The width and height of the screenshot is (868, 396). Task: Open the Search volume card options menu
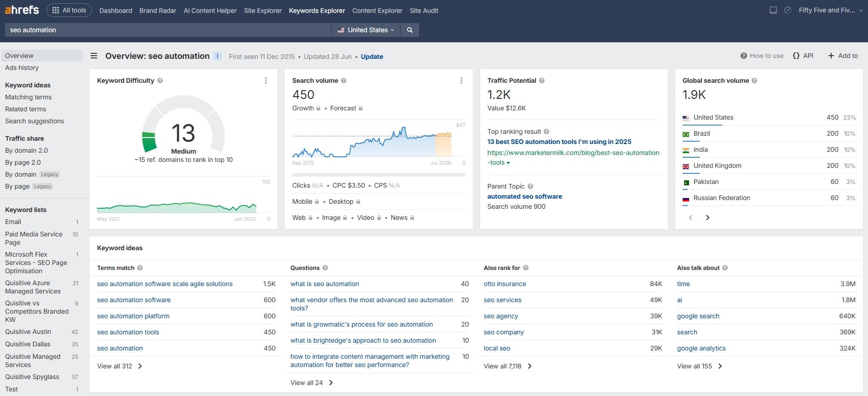461,80
